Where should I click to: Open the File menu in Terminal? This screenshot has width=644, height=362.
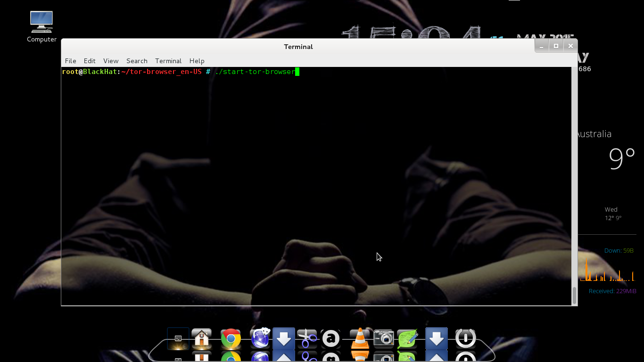tap(70, 61)
